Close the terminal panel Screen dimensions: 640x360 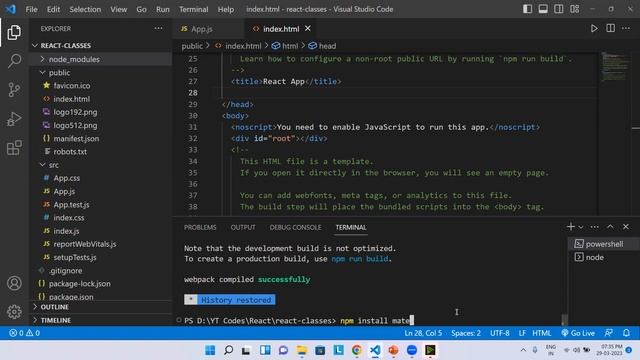[626, 227]
